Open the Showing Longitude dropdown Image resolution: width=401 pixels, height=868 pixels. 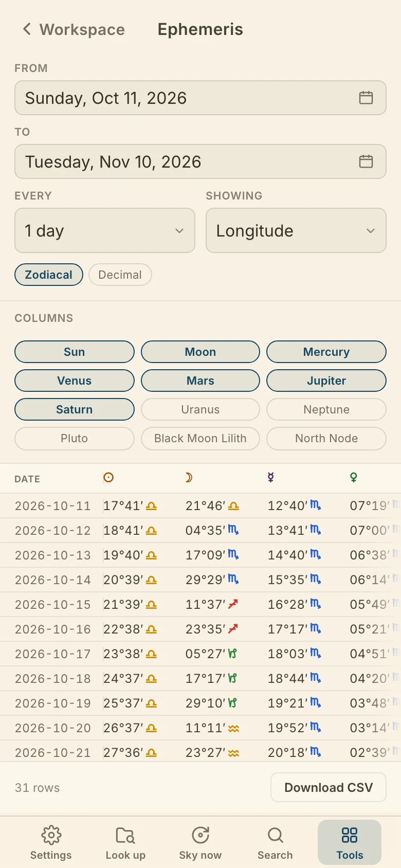pyautogui.click(x=296, y=230)
